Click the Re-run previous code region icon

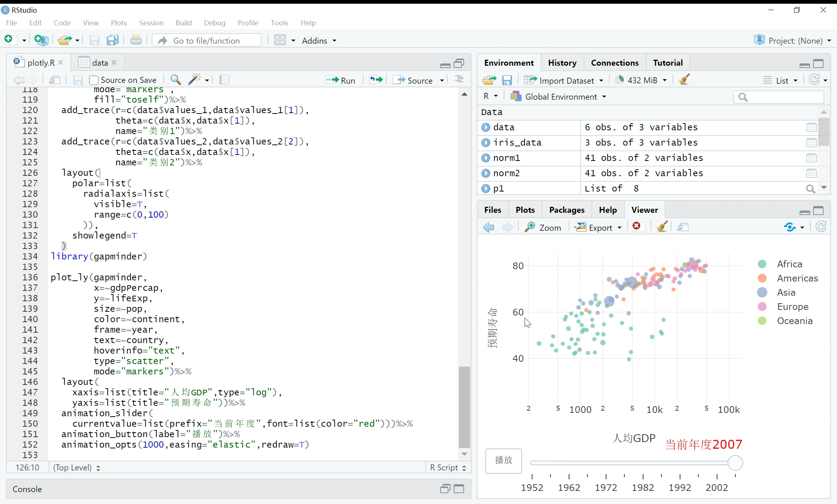pos(376,80)
